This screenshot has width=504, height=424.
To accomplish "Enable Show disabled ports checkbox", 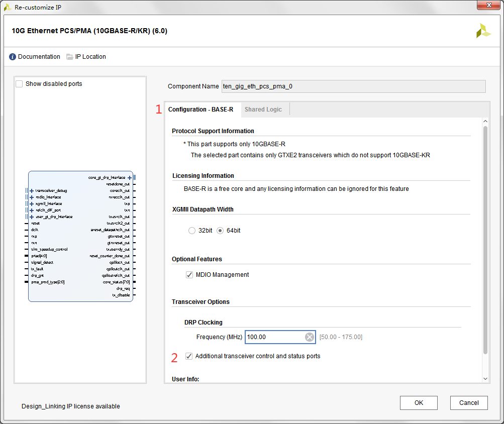I will coord(19,84).
